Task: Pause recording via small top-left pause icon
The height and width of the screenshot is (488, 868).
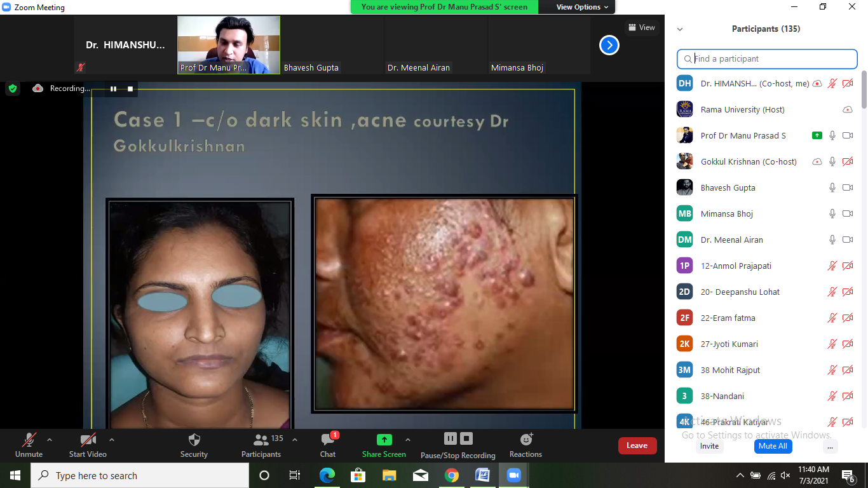Action: tap(113, 89)
